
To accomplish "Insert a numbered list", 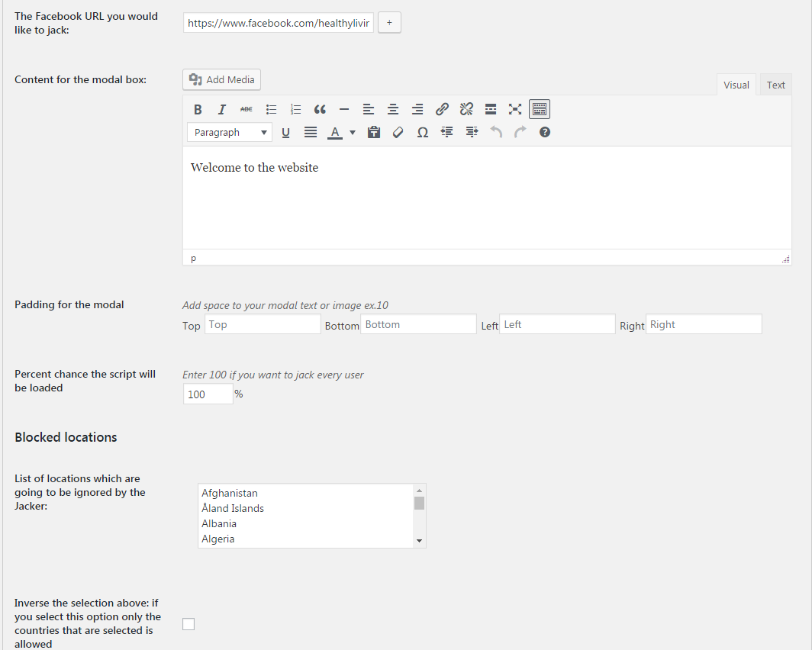I will (x=295, y=109).
